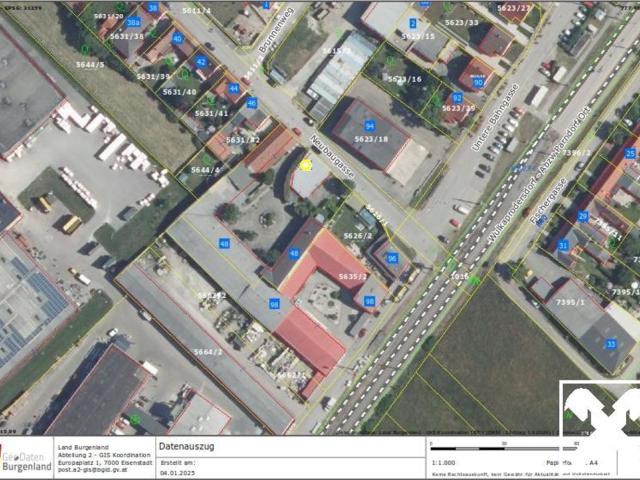The width and height of the screenshot is (640, 480).
Task: Select the house number 46 marker
Action: pos(252,103)
